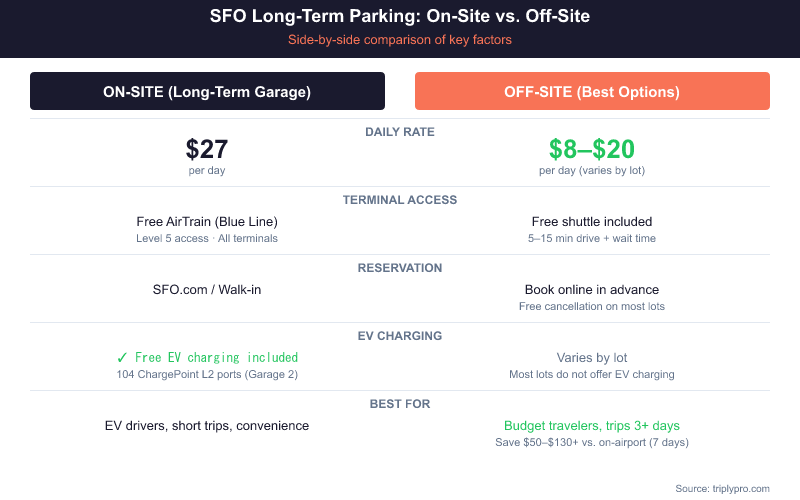Click the SFO Long-Term Parking main title
Screen dimensions: 800x500
pos(400,17)
